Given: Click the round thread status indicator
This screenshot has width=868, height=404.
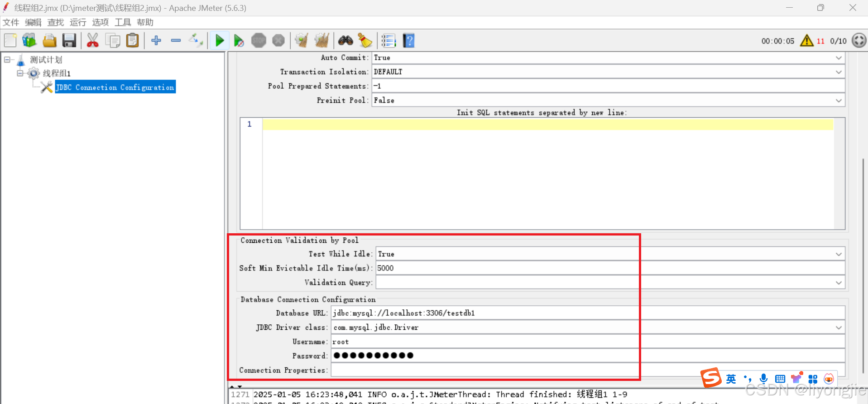Looking at the screenshot, I should coord(859,40).
